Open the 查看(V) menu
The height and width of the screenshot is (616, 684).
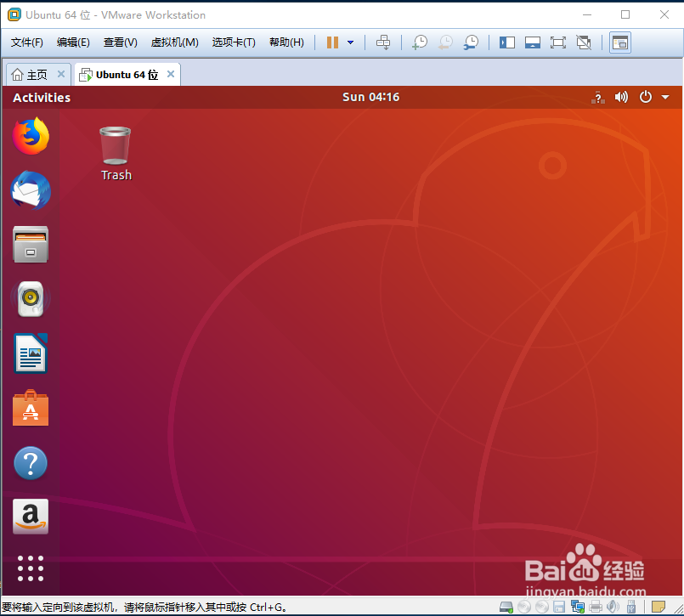120,42
